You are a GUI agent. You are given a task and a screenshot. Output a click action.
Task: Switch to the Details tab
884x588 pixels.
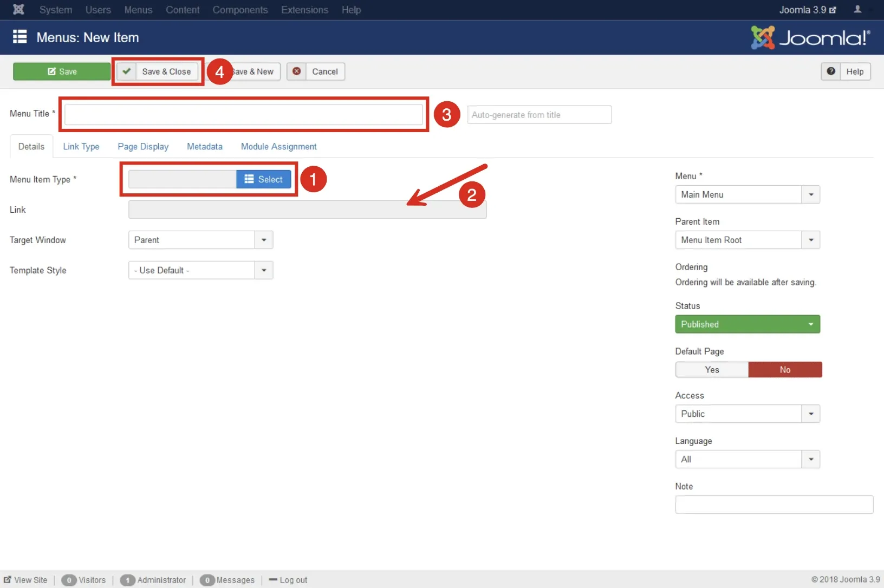coord(31,147)
